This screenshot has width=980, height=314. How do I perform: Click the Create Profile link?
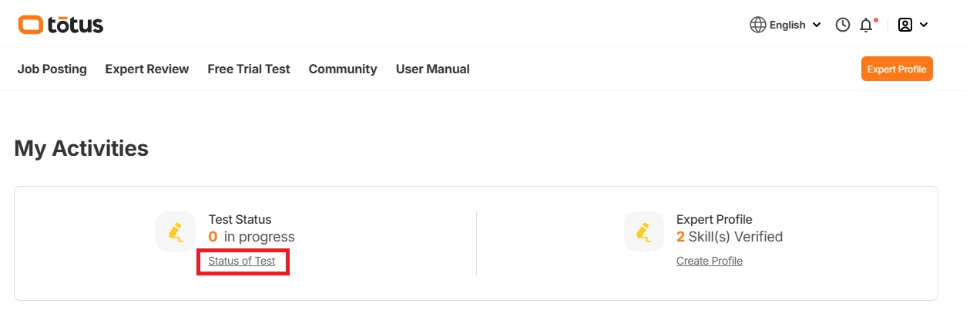coord(710,261)
